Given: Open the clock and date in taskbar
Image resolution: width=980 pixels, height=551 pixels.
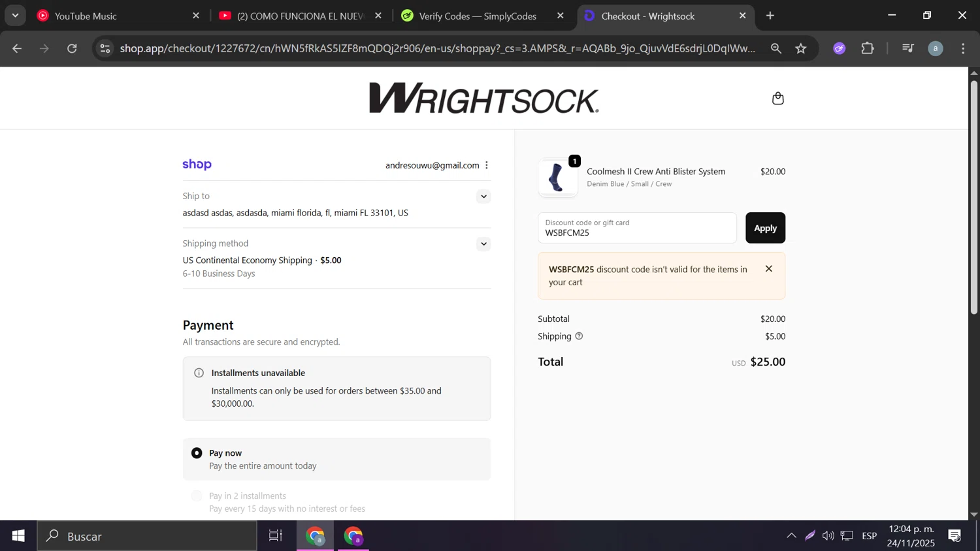Looking at the screenshot, I should coord(911,536).
